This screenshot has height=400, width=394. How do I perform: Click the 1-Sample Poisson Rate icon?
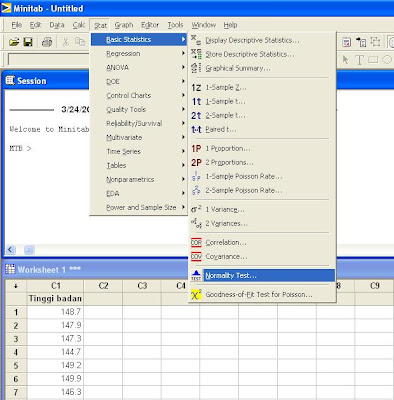[x=196, y=176]
